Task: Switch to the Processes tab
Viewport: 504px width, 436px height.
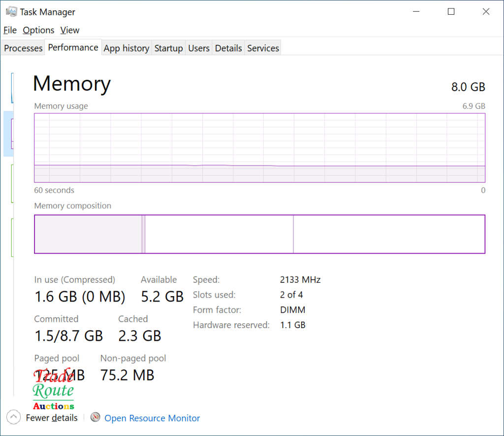Action: click(x=23, y=48)
